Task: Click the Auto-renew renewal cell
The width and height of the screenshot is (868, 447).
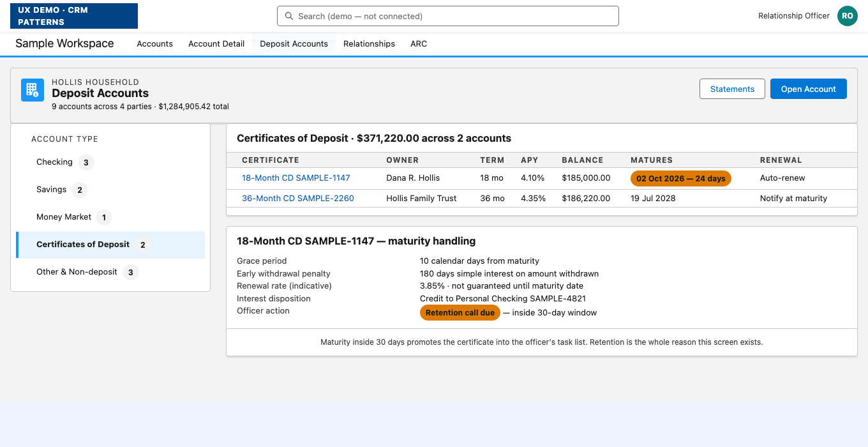Action: (782, 178)
